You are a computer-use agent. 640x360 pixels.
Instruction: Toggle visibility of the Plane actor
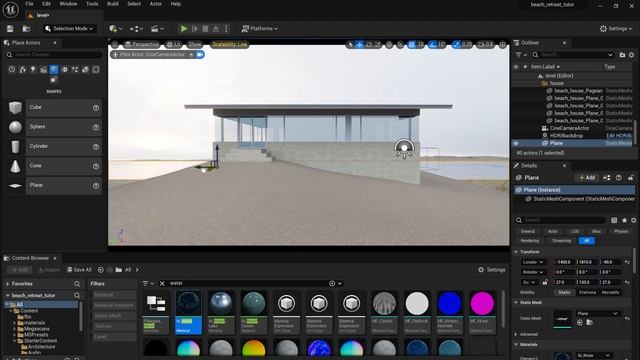tap(516, 143)
